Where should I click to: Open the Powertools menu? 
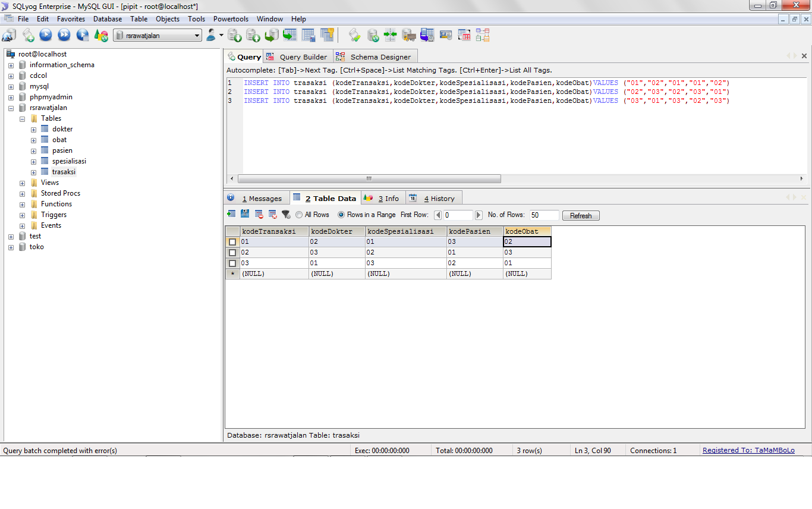[231, 19]
